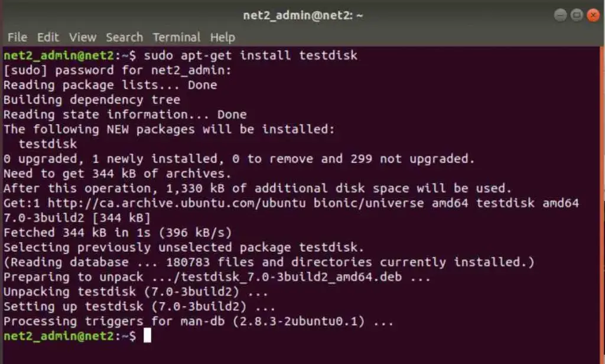This screenshot has width=605, height=364.
Task: Close the terminal window
Action: 593,15
